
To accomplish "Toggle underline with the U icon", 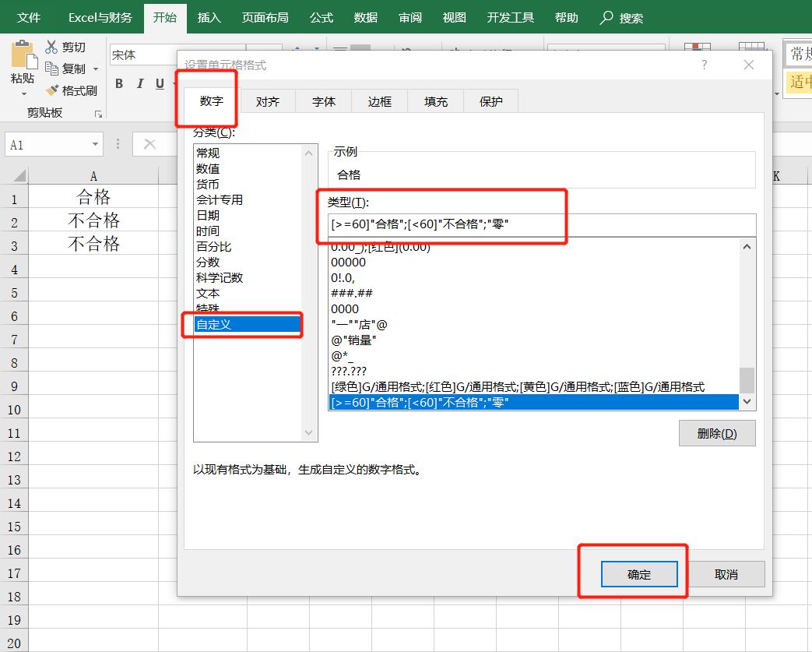I will tap(158, 83).
